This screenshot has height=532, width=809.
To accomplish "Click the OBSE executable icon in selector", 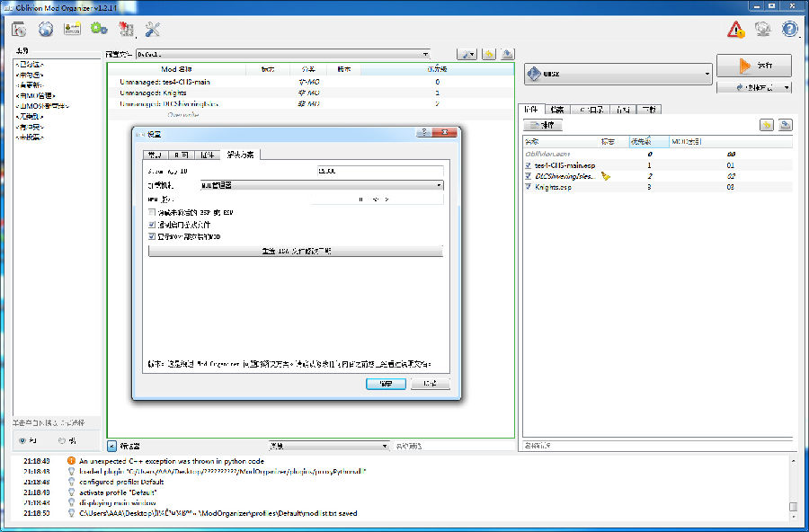I will (x=534, y=74).
